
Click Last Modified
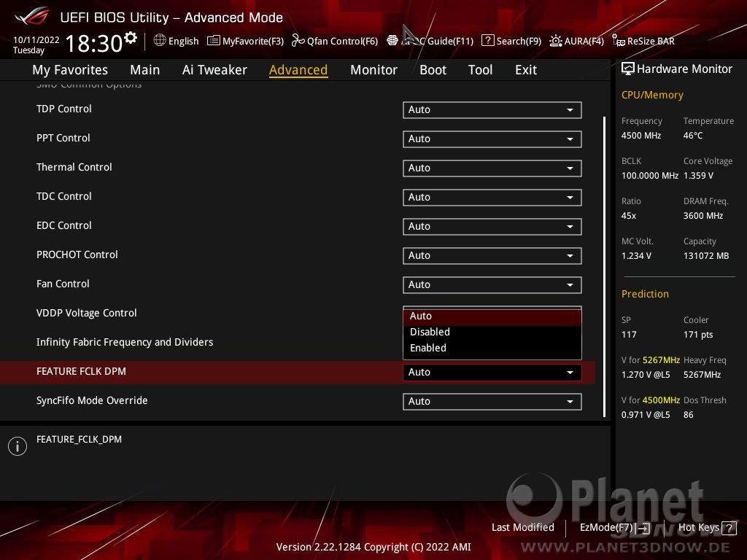pos(522,527)
